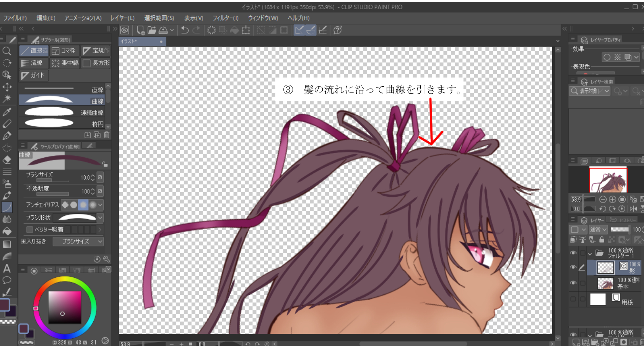Image resolution: width=644 pixels, height=346 pixels.
Task: Open the anti-aliasing dropdown arrow
Action: pos(100,205)
